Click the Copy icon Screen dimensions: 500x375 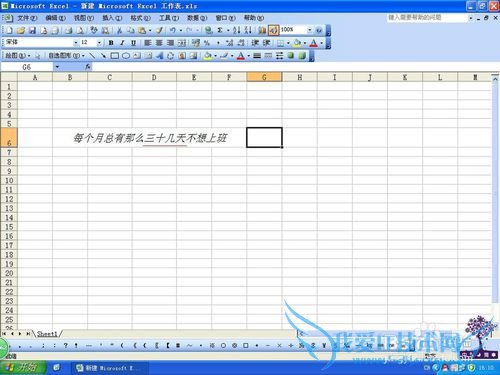[130, 30]
